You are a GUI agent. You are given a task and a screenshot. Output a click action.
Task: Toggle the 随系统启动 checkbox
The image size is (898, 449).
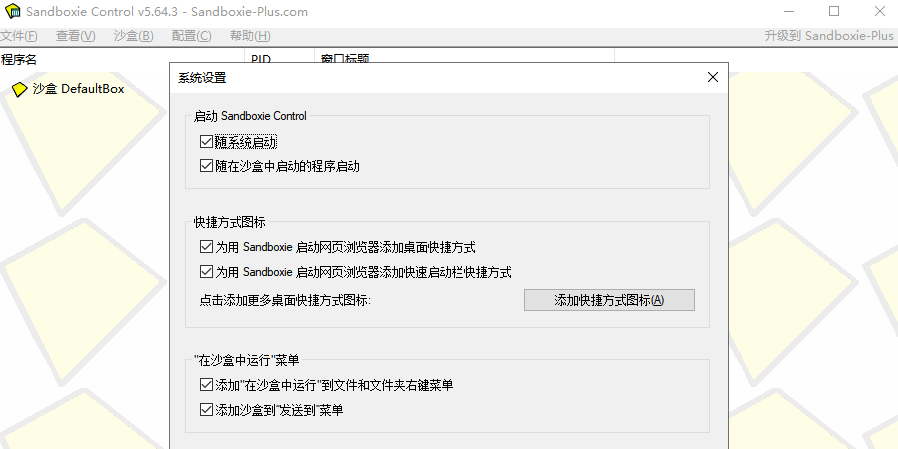point(207,143)
